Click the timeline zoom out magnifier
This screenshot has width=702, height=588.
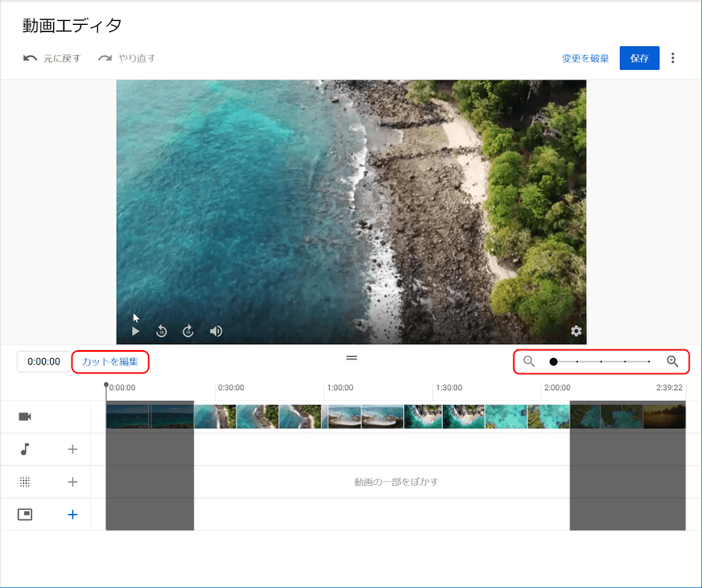(529, 361)
